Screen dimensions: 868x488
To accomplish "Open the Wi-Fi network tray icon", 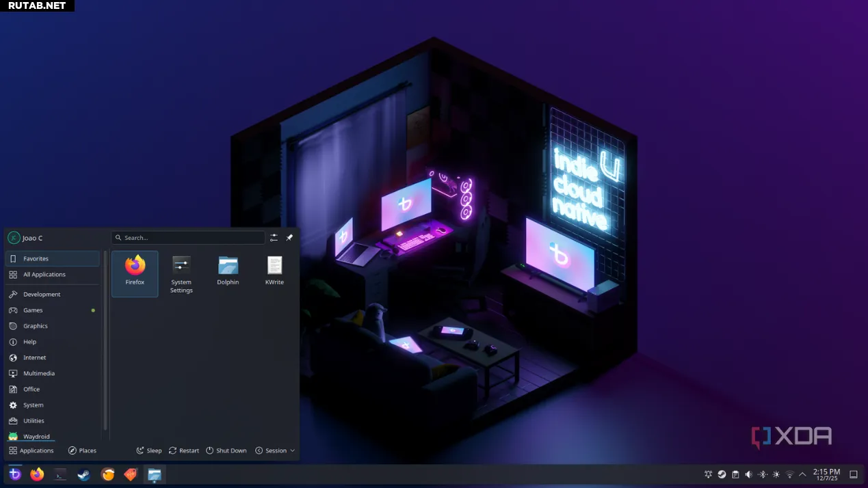I will (789, 474).
